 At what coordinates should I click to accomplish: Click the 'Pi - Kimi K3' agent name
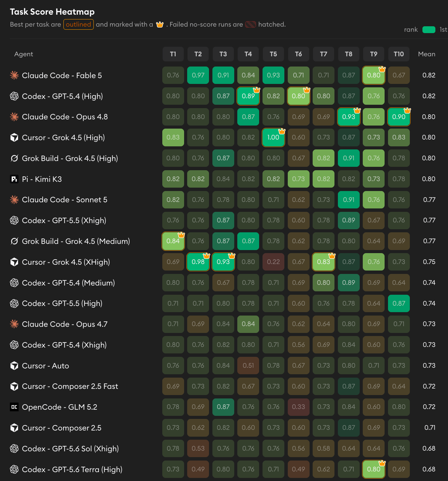[42, 179]
